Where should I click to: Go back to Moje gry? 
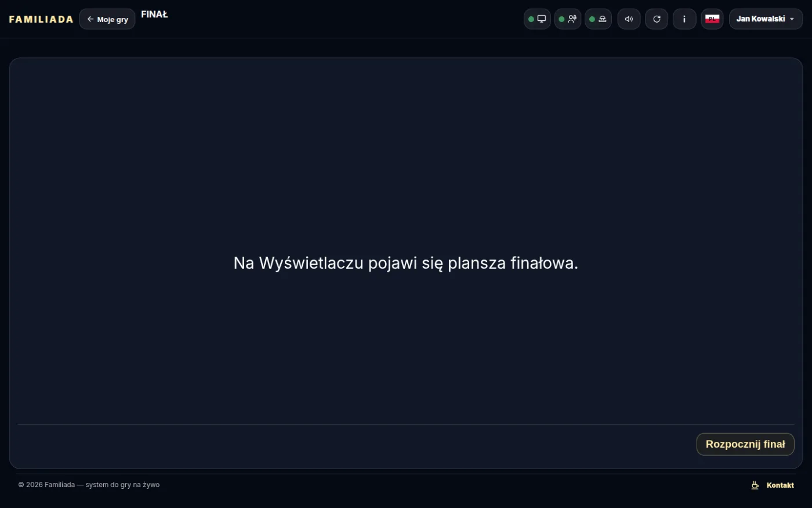click(107, 19)
